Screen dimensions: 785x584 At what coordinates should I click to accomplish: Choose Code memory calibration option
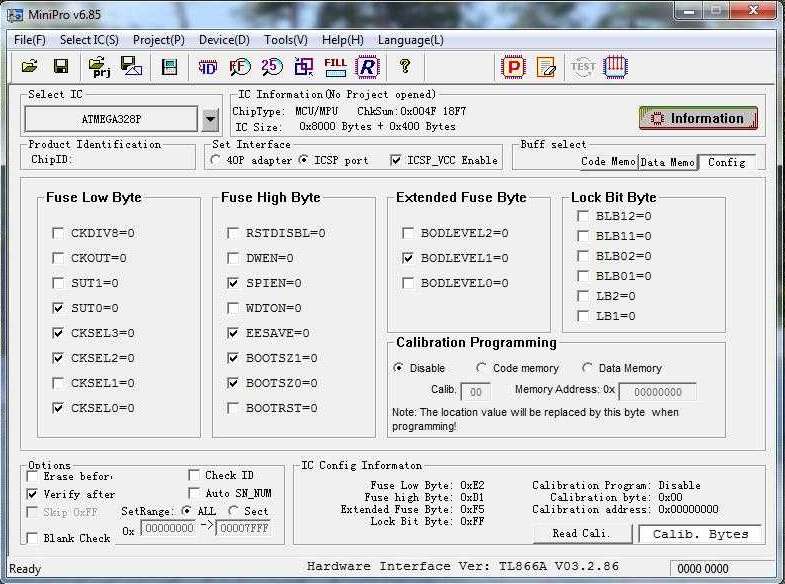pos(482,368)
